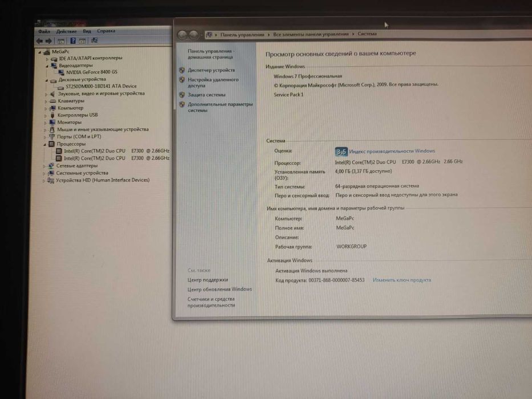
Task: Click the NVIDIA GeForce 8400 GS device icon
Action: pos(62,72)
